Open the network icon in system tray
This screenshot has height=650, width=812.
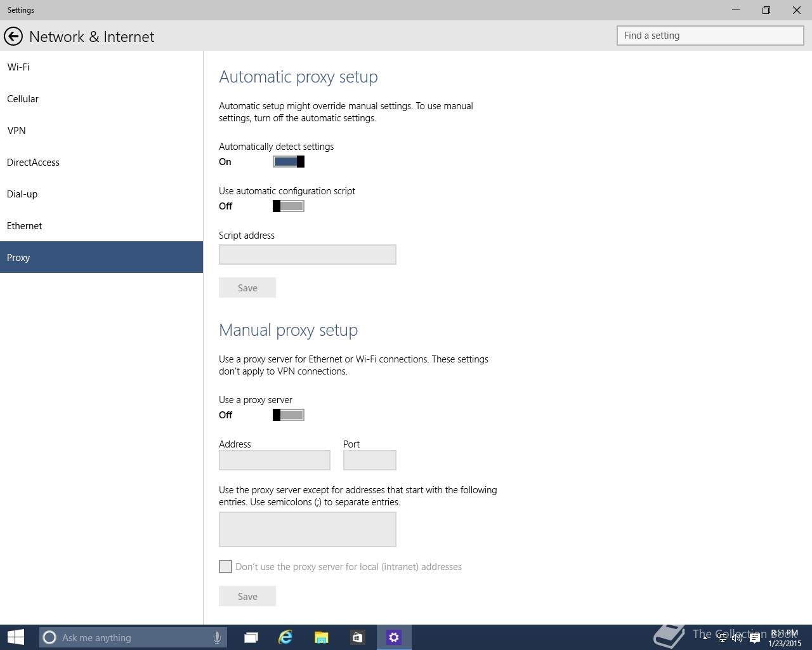[722, 638]
